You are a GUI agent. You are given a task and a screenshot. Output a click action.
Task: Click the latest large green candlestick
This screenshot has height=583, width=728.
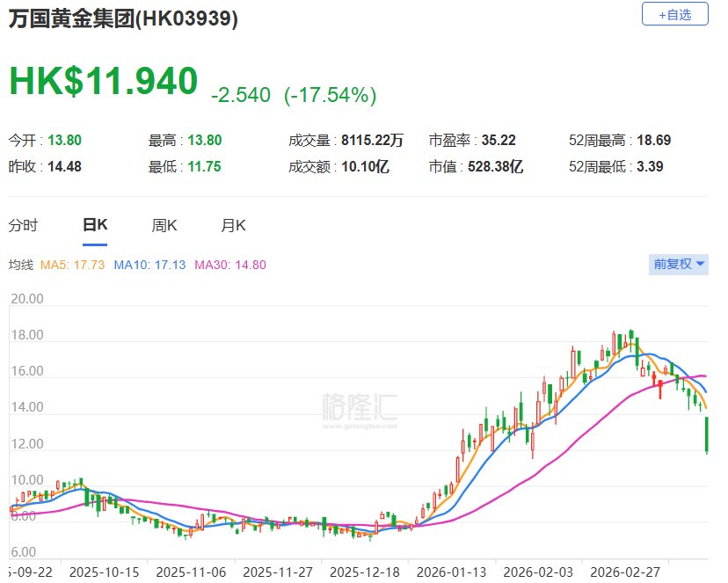pos(708,435)
